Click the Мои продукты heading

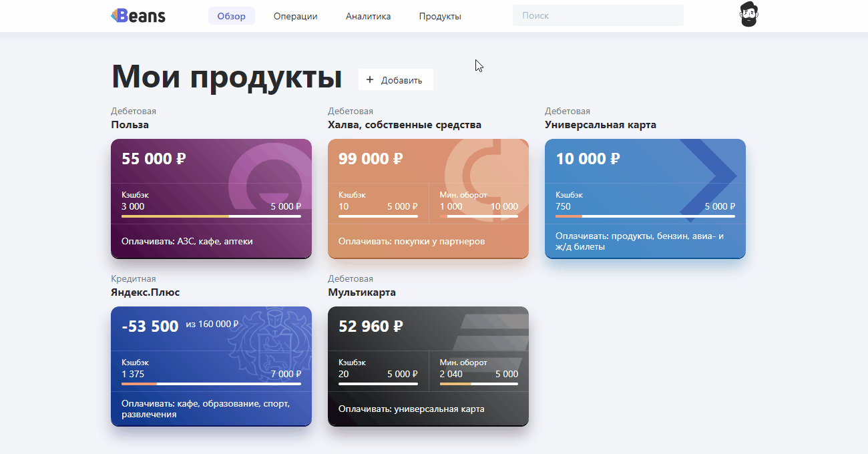pos(226,76)
